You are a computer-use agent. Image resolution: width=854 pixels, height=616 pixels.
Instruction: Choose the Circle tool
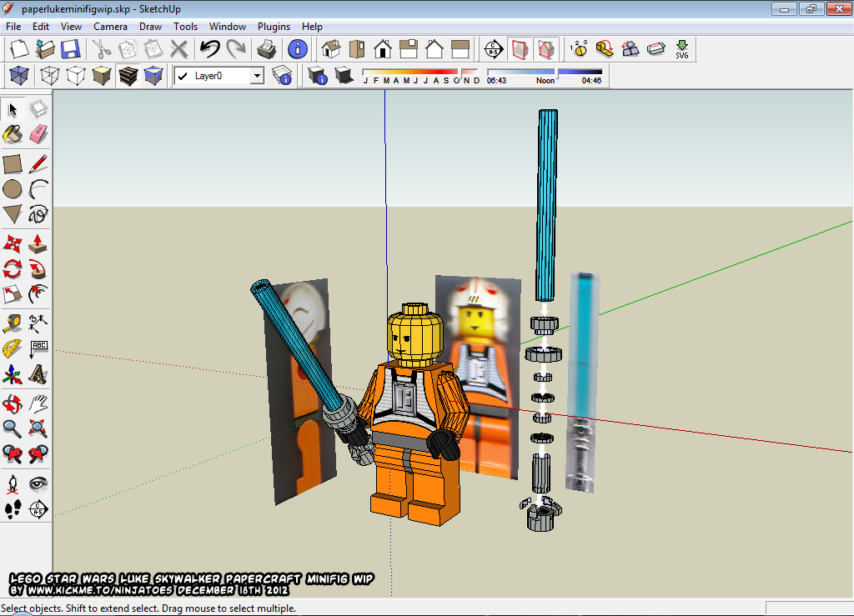click(x=13, y=189)
